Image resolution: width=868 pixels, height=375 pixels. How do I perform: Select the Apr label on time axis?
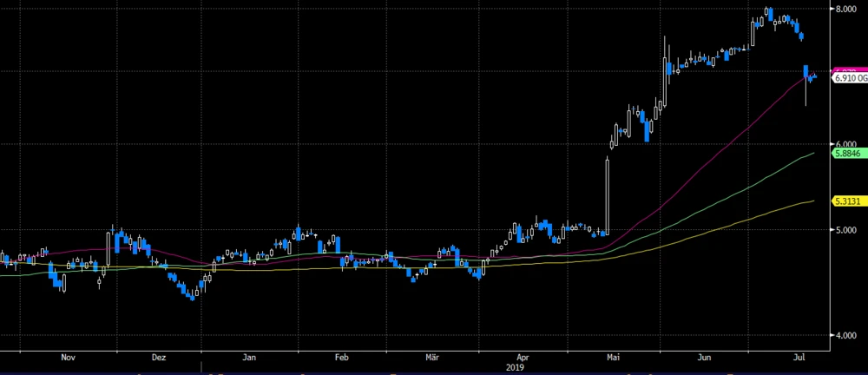pyautogui.click(x=523, y=357)
